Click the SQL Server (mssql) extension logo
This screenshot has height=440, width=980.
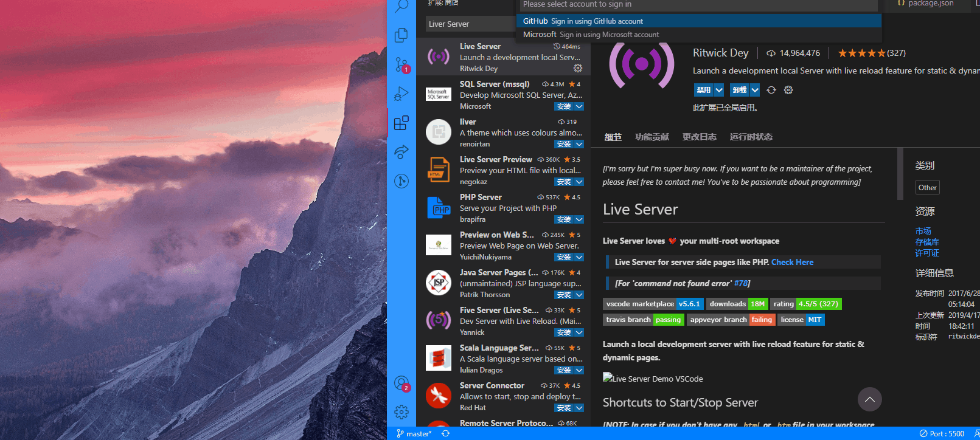(x=438, y=94)
